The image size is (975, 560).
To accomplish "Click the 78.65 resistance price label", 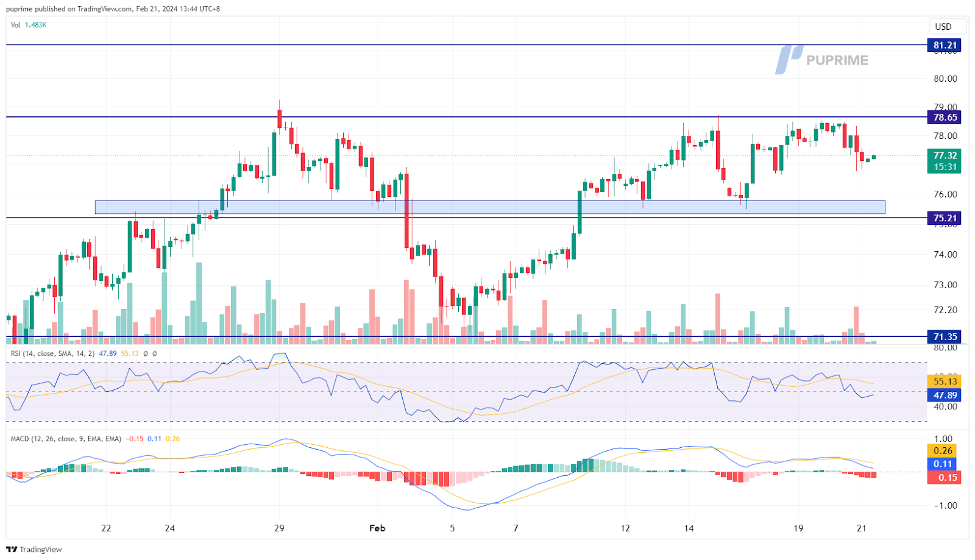I will point(945,117).
